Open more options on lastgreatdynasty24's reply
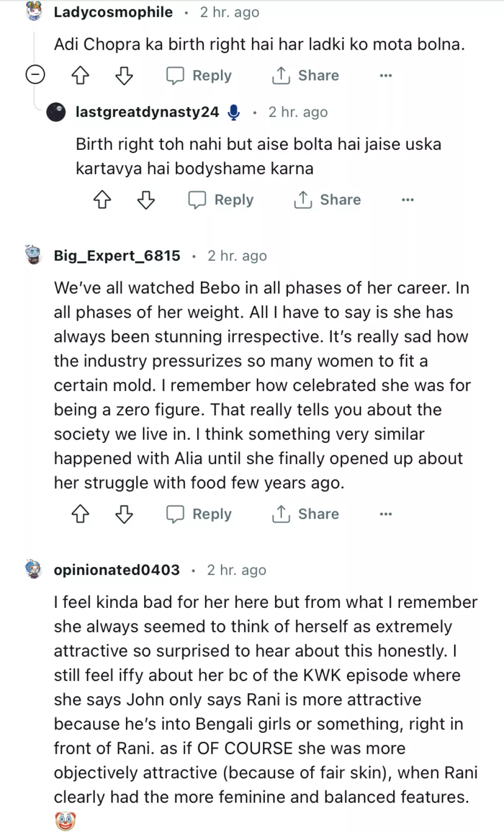Viewport: 504px width, 832px height. click(408, 200)
